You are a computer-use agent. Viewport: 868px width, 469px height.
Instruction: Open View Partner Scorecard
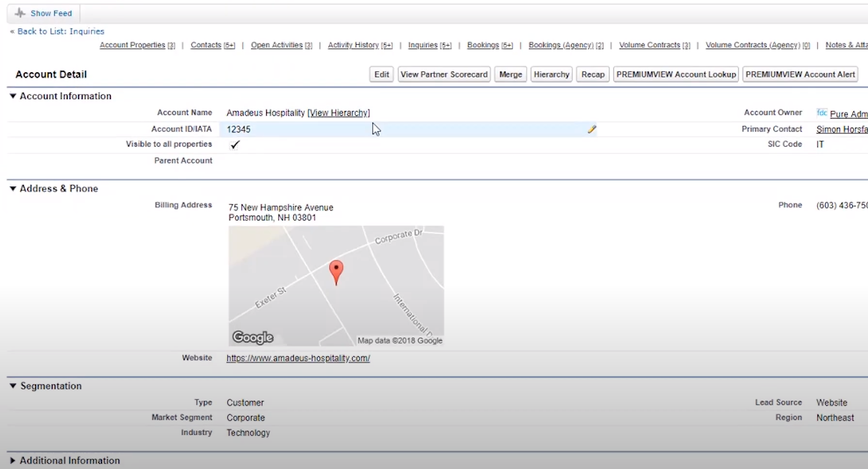(444, 74)
